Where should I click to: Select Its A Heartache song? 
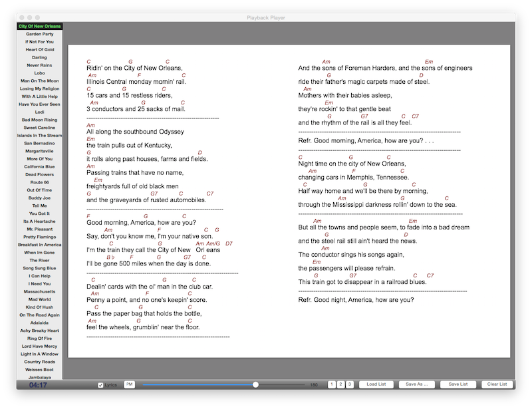coord(40,221)
